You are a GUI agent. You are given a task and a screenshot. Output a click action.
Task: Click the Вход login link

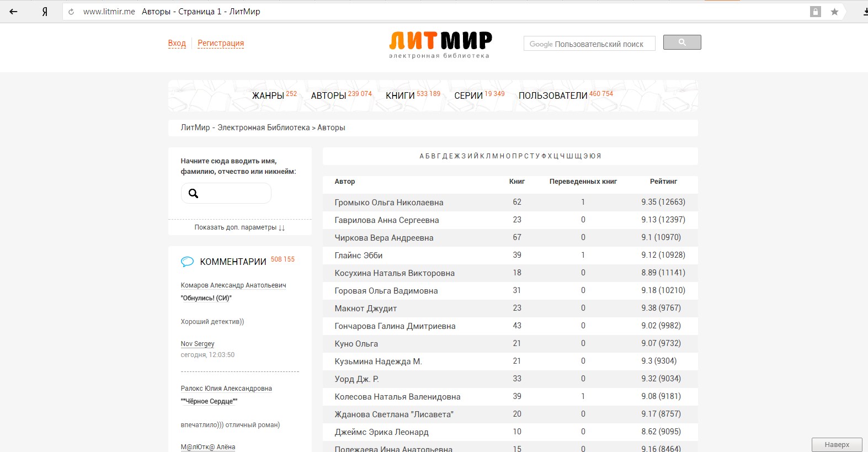(177, 43)
